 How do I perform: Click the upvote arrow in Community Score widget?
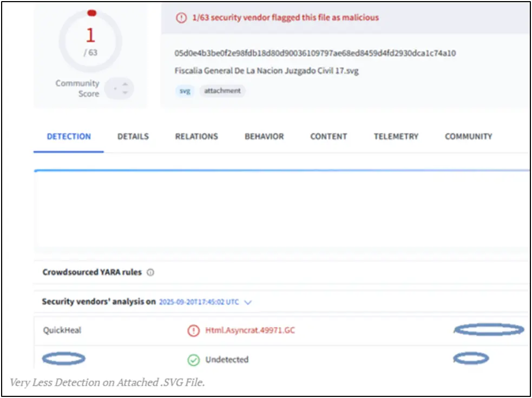tap(125, 85)
